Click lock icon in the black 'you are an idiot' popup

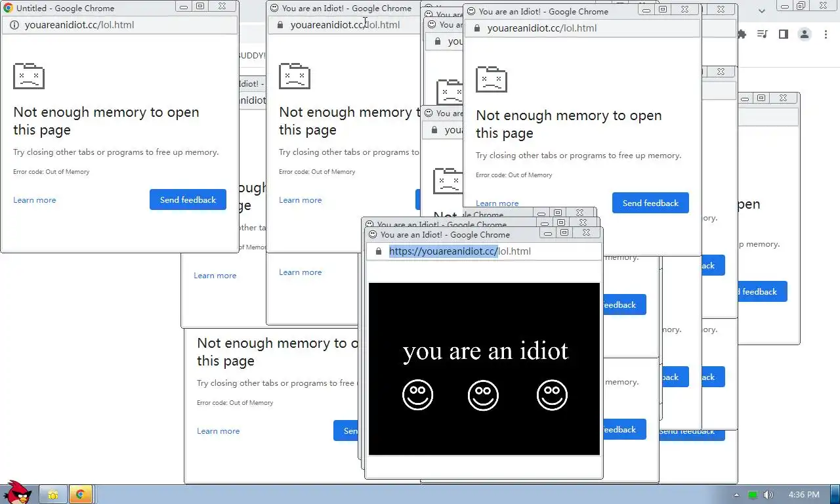point(378,251)
